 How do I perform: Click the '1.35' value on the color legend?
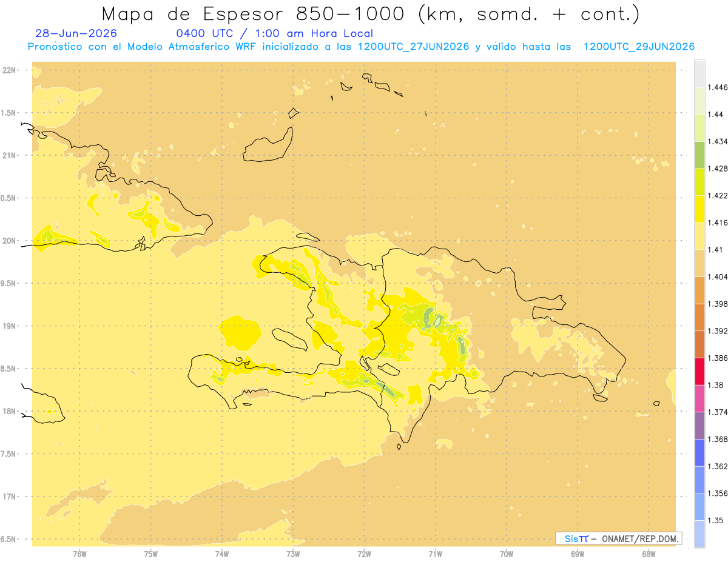pyautogui.click(x=716, y=520)
